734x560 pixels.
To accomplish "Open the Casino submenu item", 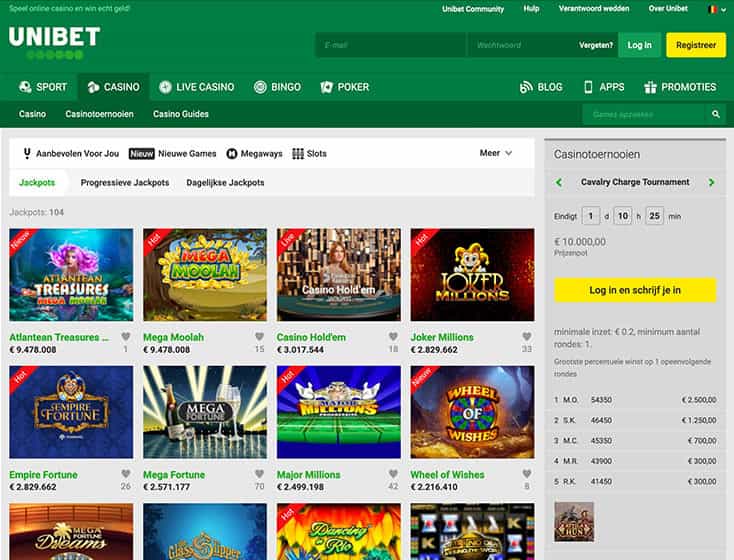I will pyautogui.click(x=32, y=114).
